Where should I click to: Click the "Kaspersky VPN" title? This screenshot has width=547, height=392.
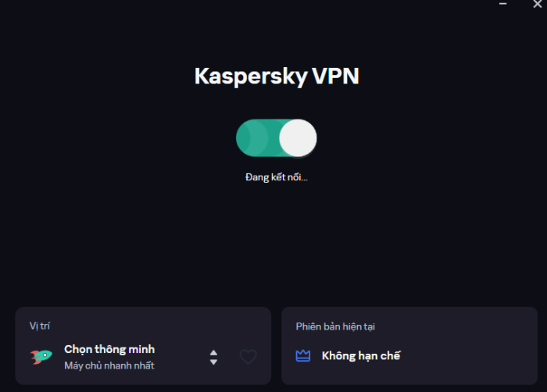coord(277,76)
